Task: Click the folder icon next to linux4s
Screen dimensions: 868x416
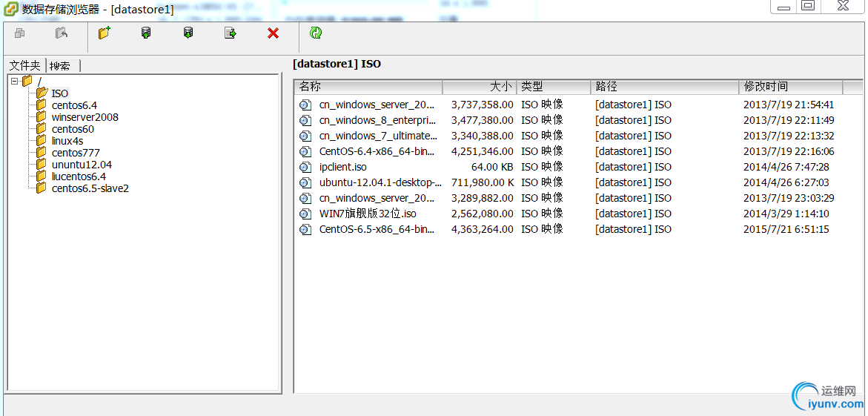Action: (42, 141)
